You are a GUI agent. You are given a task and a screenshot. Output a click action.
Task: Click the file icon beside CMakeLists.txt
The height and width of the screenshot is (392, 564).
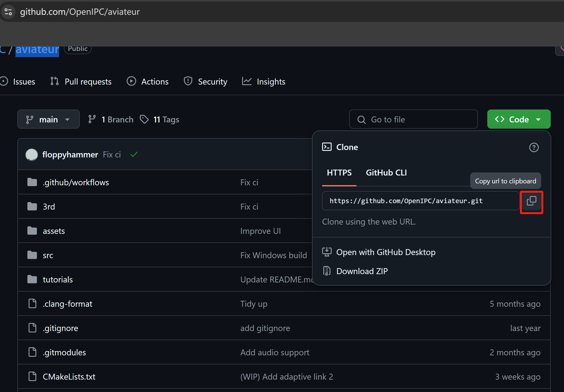(x=32, y=377)
